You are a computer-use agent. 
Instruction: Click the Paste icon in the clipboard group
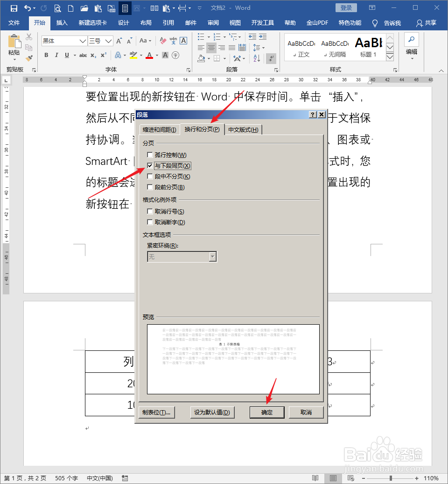point(14,42)
